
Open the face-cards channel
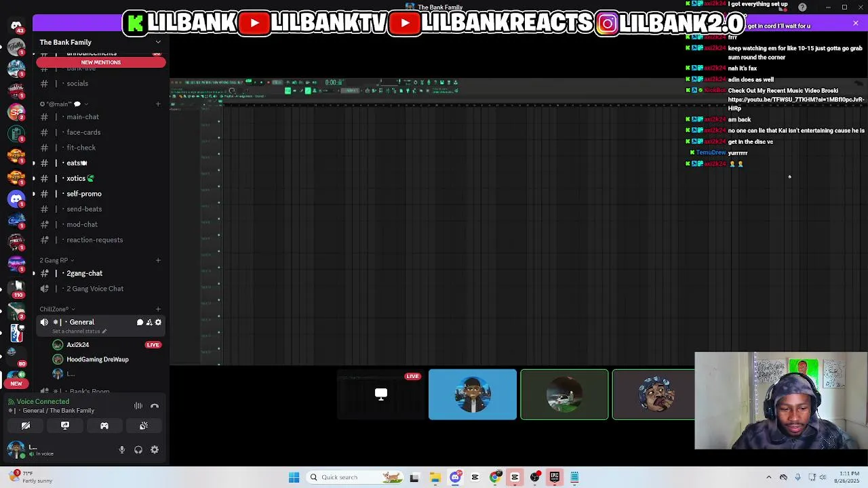coord(100,132)
